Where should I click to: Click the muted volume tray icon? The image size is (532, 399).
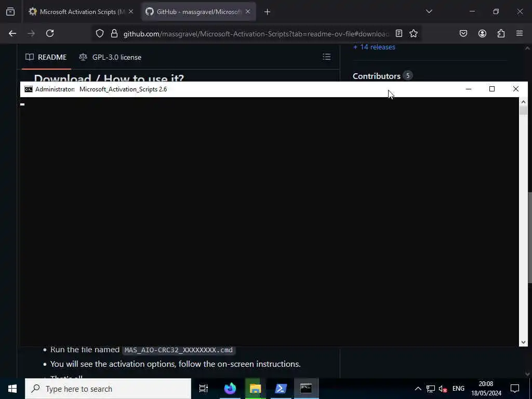(x=443, y=389)
